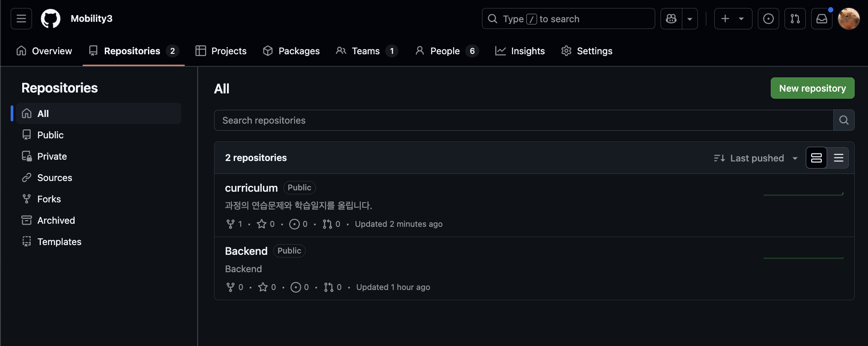
Task: Expand the Copilot dropdown arrow
Action: click(690, 19)
